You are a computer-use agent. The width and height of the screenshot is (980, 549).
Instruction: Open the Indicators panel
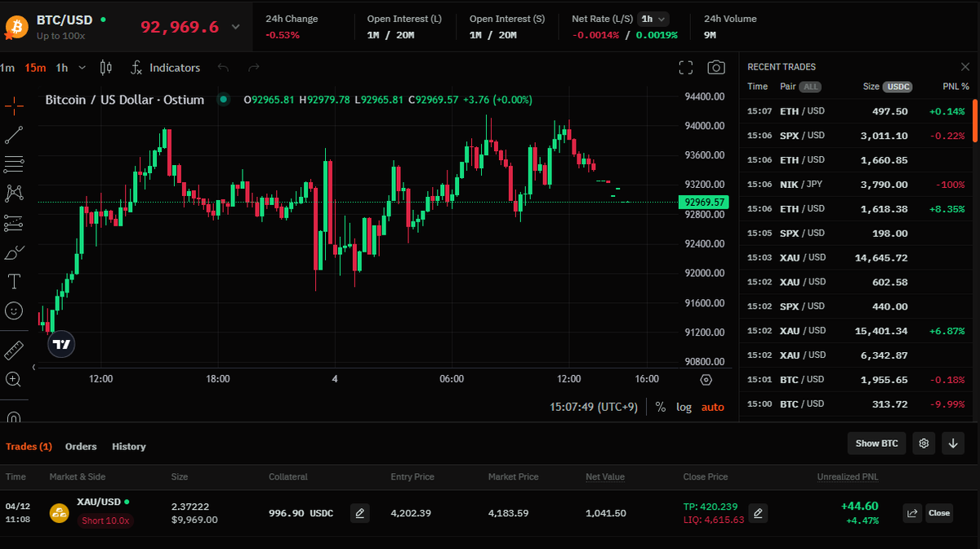pos(166,68)
